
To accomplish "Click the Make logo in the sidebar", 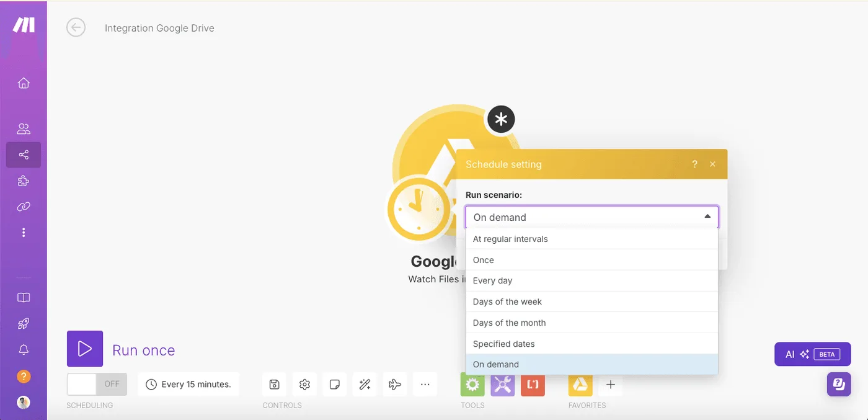I will point(24,25).
